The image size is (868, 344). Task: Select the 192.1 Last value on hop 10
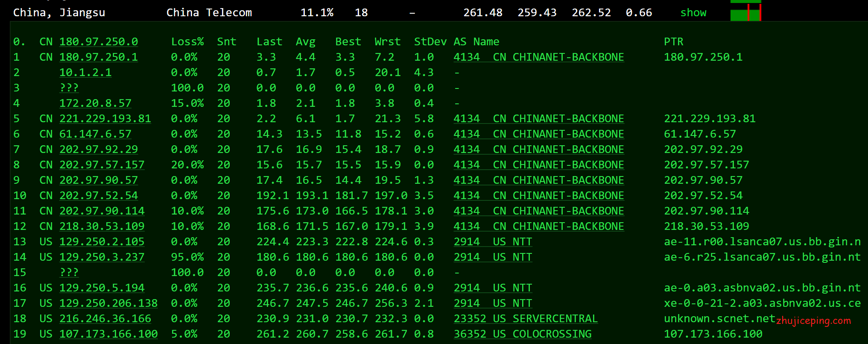click(273, 196)
